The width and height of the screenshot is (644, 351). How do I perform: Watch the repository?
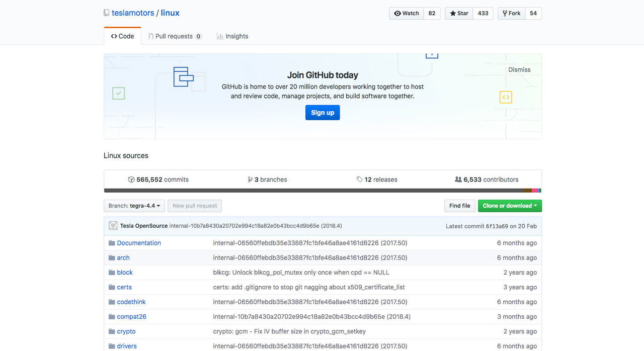pyautogui.click(x=407, y=14)
